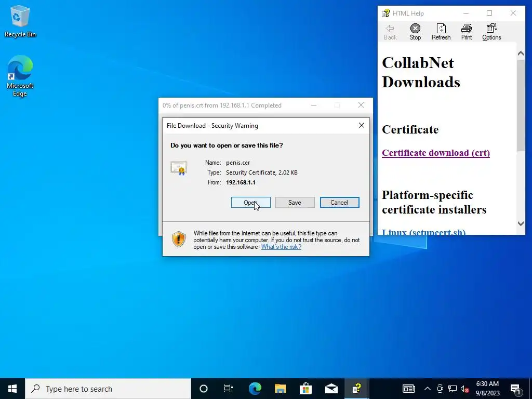
Task: Click the Stop button in HTML Help
Action: 415,32
